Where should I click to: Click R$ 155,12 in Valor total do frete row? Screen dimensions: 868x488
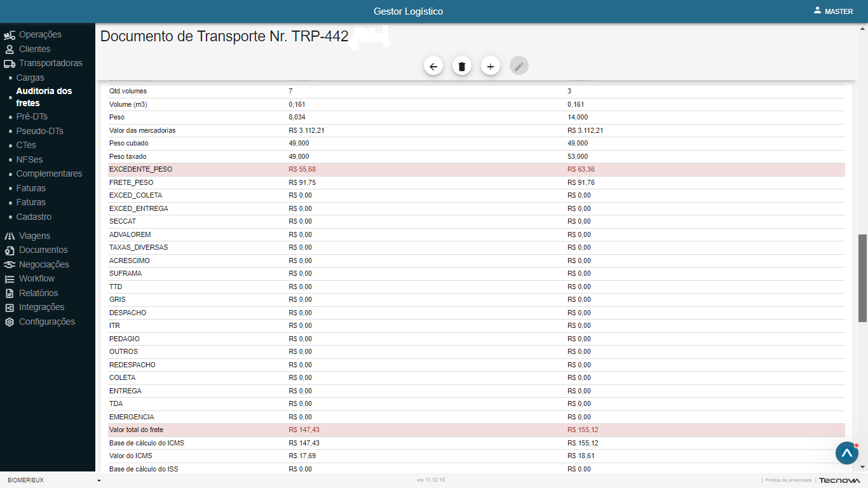(x=583, y=430)
